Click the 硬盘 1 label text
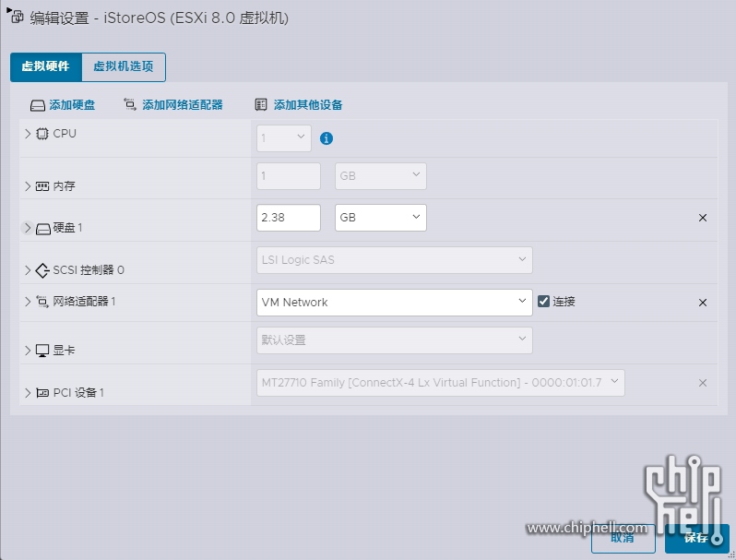The image size is (736, 560). click(68, 228)
